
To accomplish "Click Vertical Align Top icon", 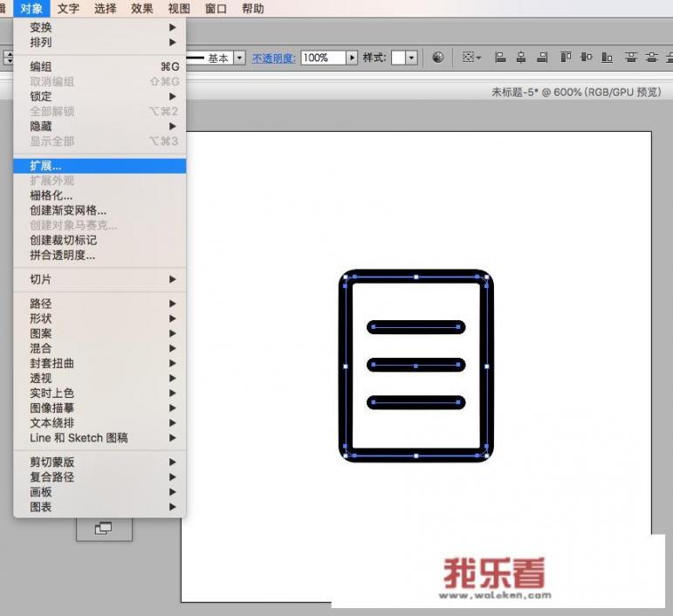I will click(x=566, y=57).
